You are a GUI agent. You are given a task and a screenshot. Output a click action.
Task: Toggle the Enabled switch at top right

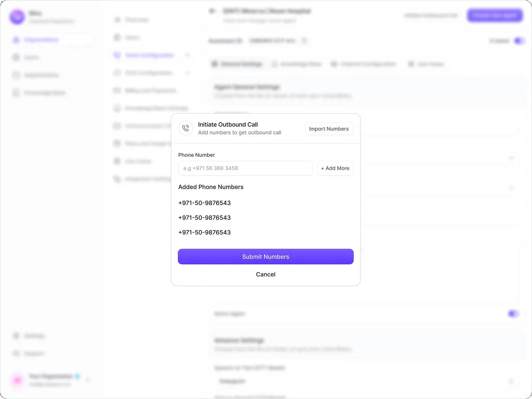519,41
